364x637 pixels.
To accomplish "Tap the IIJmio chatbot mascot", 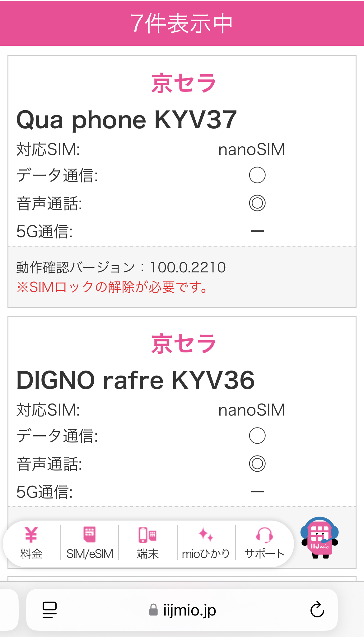I will pyautogui.click(x=320, y=538).
